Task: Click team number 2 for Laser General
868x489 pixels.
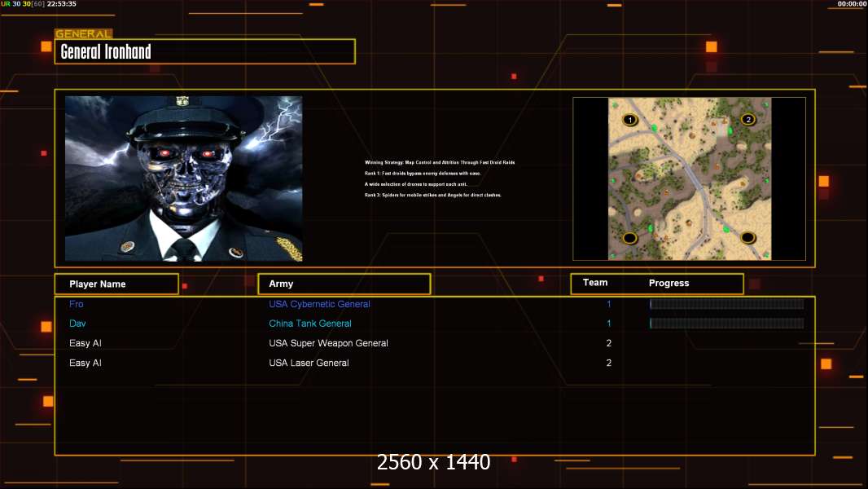Action: point(609,363)
